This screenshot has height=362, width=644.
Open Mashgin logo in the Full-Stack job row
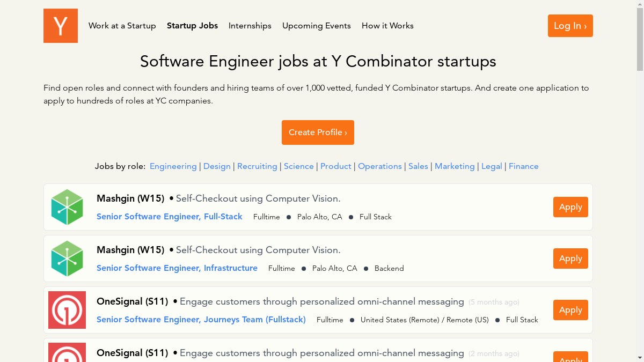(x=67, y=207)
